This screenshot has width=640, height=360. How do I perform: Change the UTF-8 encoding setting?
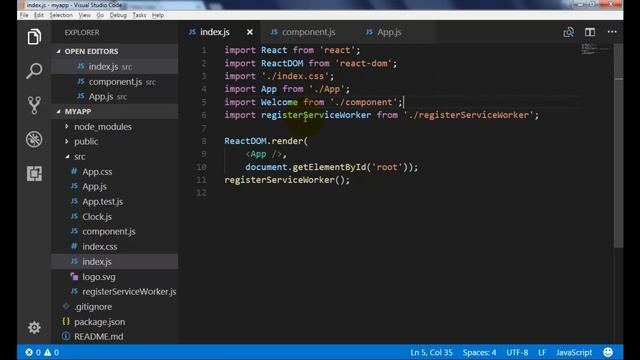click(x=517, y=352)
